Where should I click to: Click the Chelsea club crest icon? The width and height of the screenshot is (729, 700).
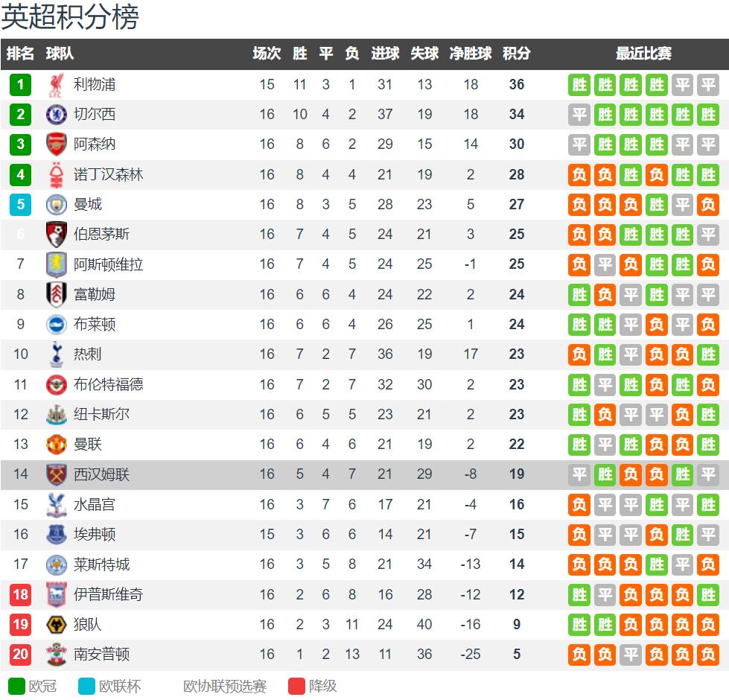tap(57, 115)
